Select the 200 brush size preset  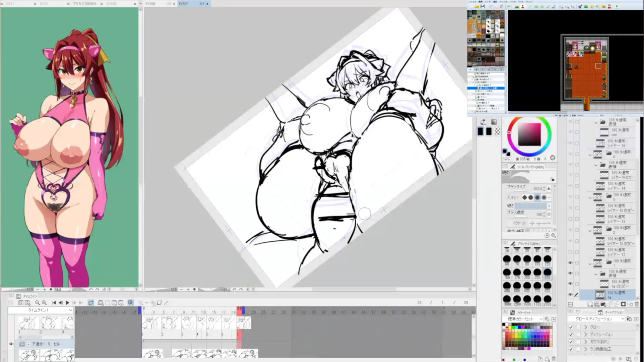pyautogui.click(x=527, y=273)
